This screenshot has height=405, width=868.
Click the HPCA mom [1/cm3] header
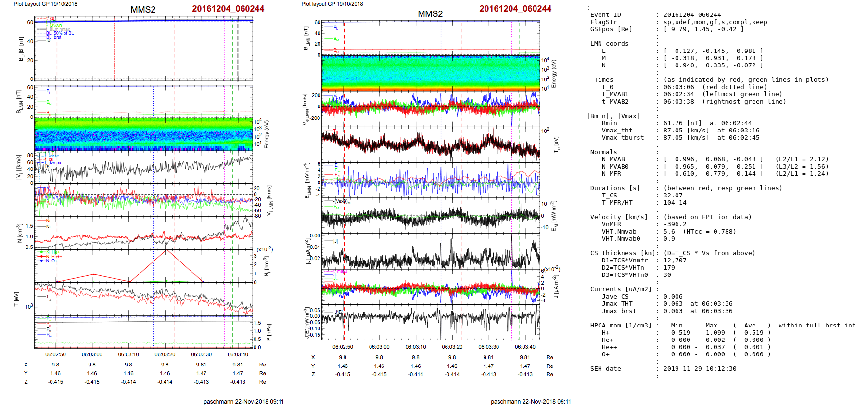[621, 326]
